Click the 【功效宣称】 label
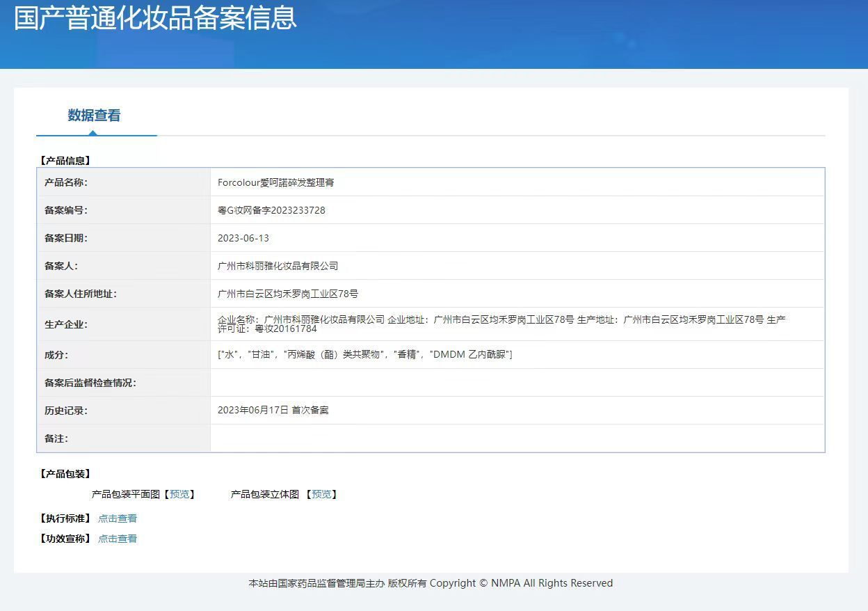 (65, 539)
